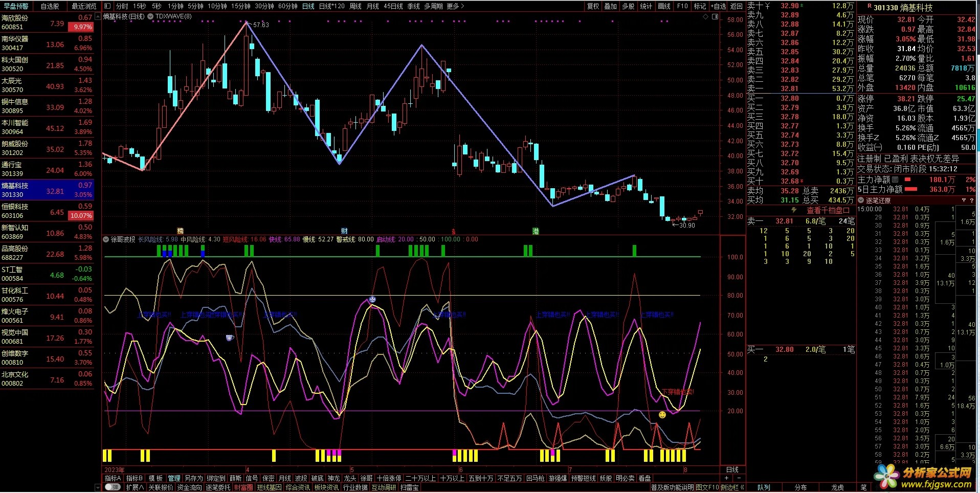Open the help question mark in 逐笔还原
Image resolution: width=980 pixels, height=493 pixels.
click(972, 200)
